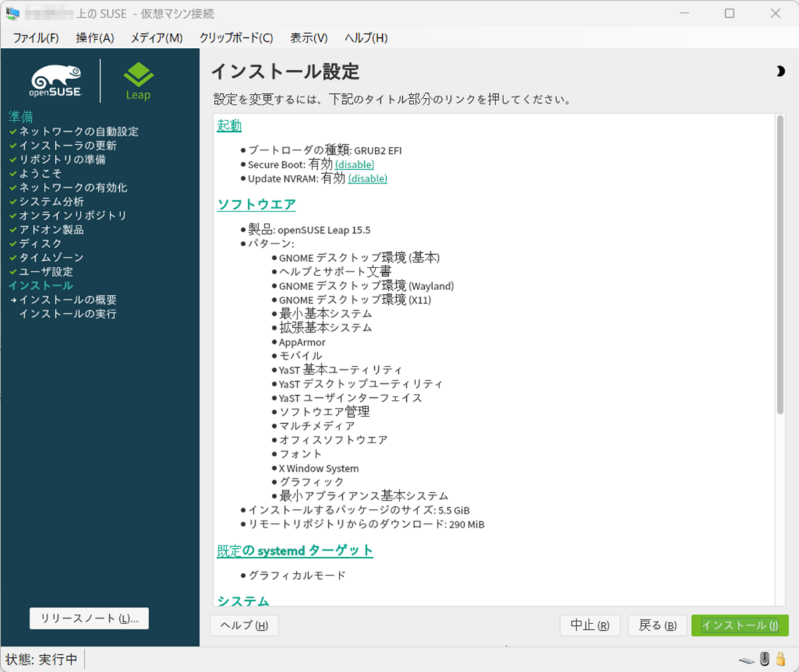Open the 起動 settings link

[x=229, y=125]
